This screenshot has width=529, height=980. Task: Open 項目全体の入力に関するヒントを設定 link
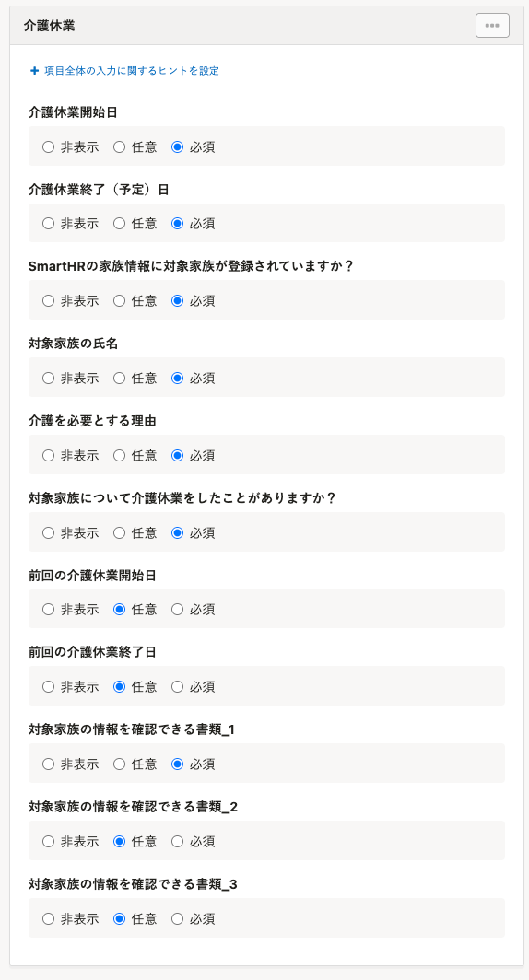pyautogui.click(x=131, y=71)
